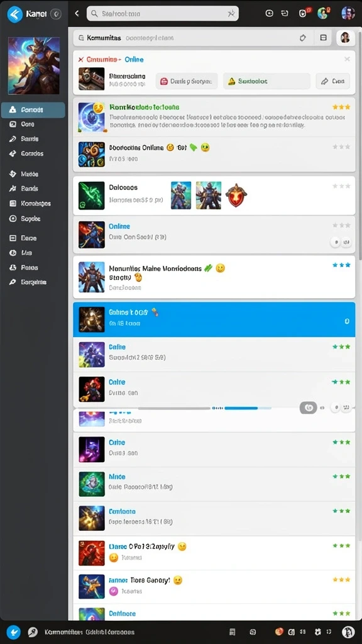Image resolution: width=362 pixels, height=644 pixels.
Task: Click the golden thumbnail in the highlighted row
Action: click(x=92, y=319)
